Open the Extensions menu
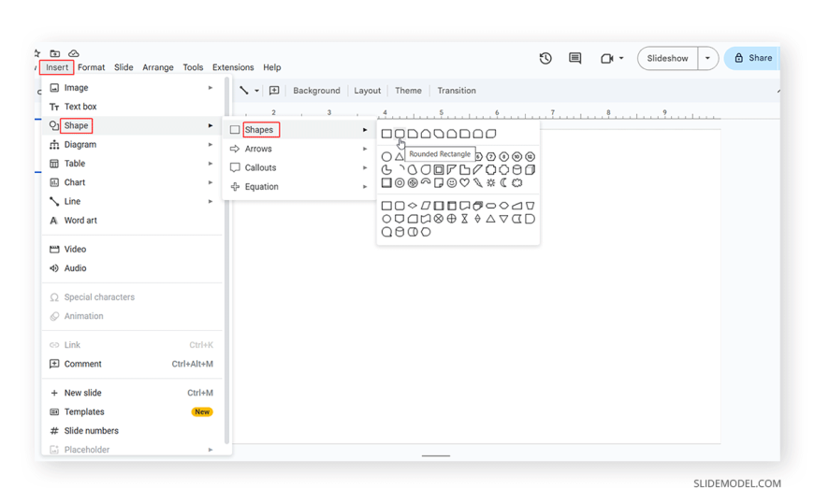This screenshot has width=814, height=504. 233,67
